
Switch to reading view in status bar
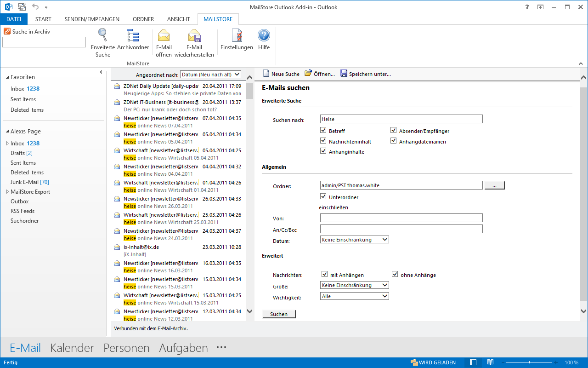pos(490,362)
